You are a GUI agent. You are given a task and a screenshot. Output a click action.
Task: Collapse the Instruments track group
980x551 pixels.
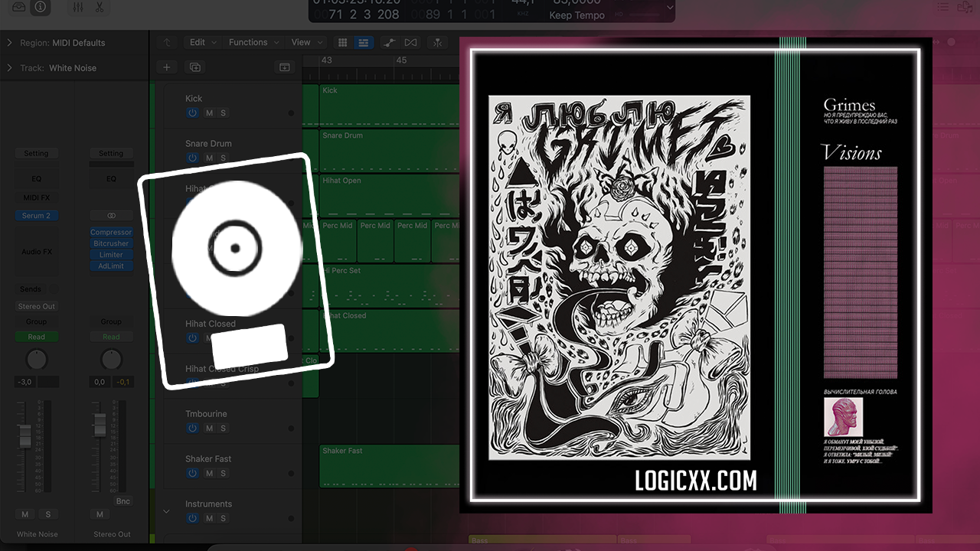166,511
